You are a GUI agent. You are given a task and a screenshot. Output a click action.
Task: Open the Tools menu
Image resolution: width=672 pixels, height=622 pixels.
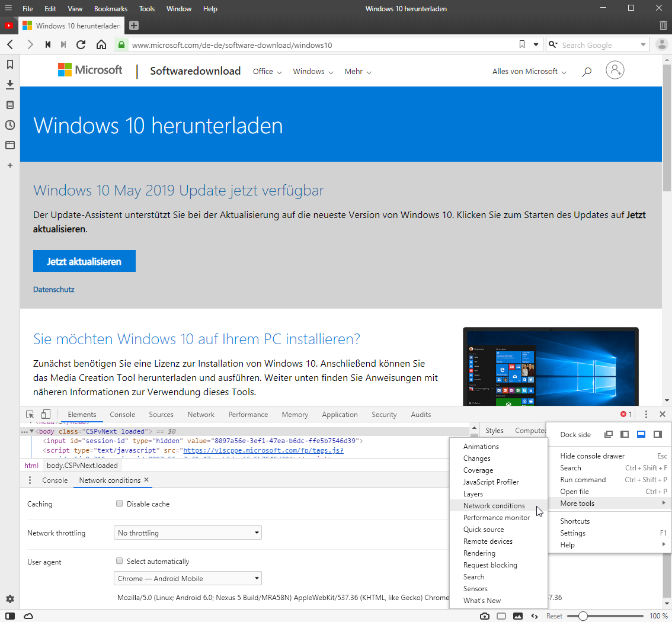click(146, 8)
